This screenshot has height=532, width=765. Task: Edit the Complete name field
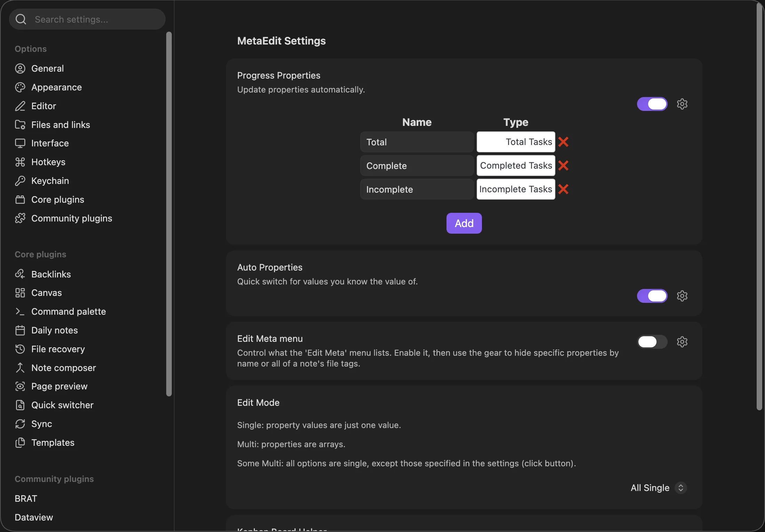pyautogui.click(x=417, y=166)
